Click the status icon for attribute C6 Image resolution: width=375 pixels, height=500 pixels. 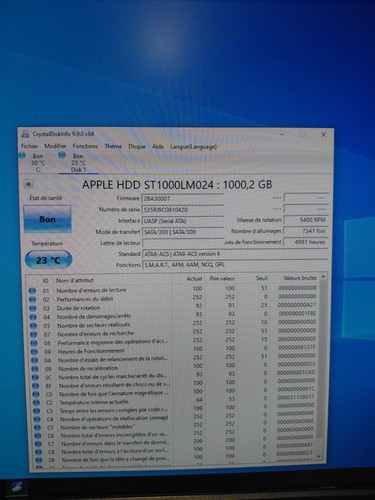(38, 436)
